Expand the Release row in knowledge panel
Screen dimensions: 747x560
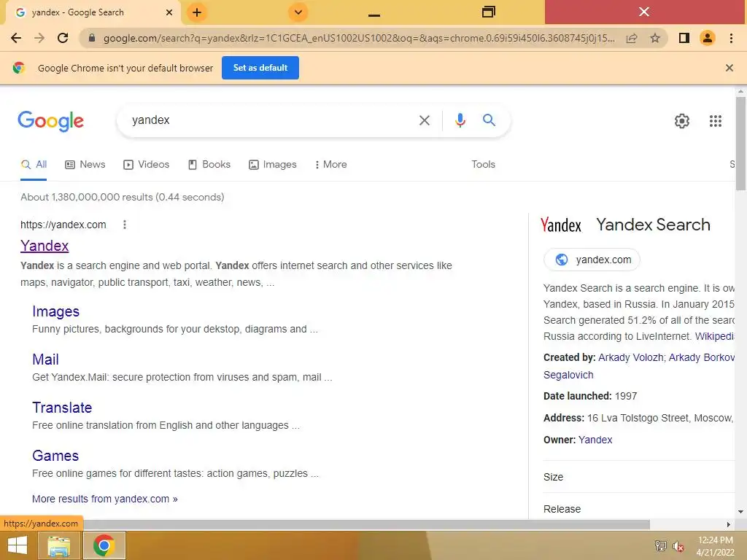point(638,508)
